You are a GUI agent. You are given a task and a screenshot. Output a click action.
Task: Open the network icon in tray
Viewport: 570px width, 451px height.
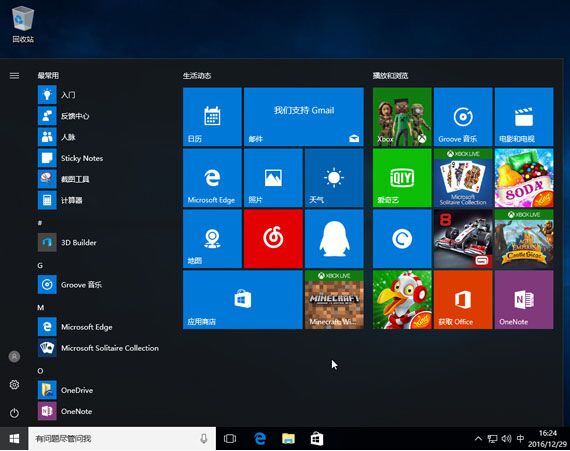click(x=493, y=439)
